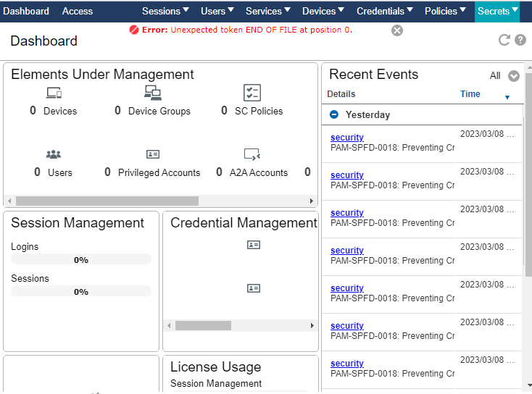Collapse the Yesterday events group
The width and height of the screenshot is (532, 394).
pos(334,114)
